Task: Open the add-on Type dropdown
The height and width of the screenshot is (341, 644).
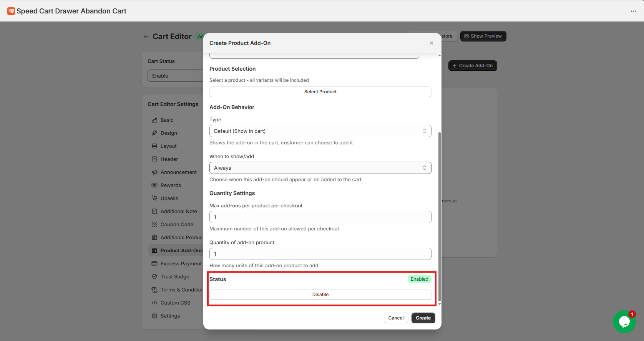Action: click(320, 131)
